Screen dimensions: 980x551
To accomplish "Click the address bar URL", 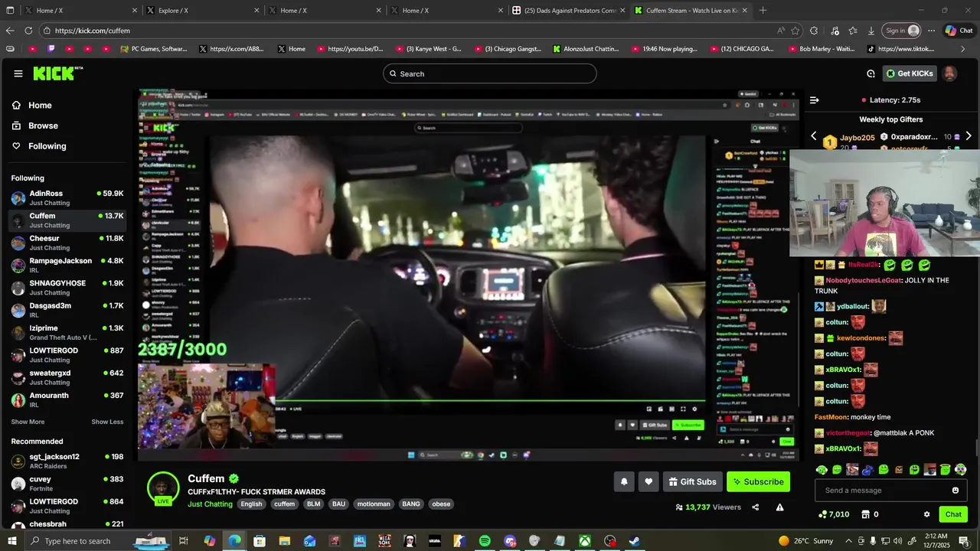I will pyautogui.click(x=93, y=31).
